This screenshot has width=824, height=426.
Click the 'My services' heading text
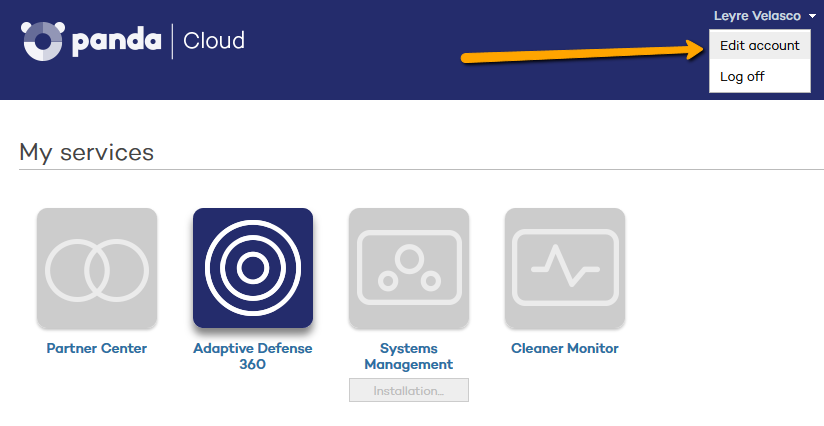pos(87,153)
